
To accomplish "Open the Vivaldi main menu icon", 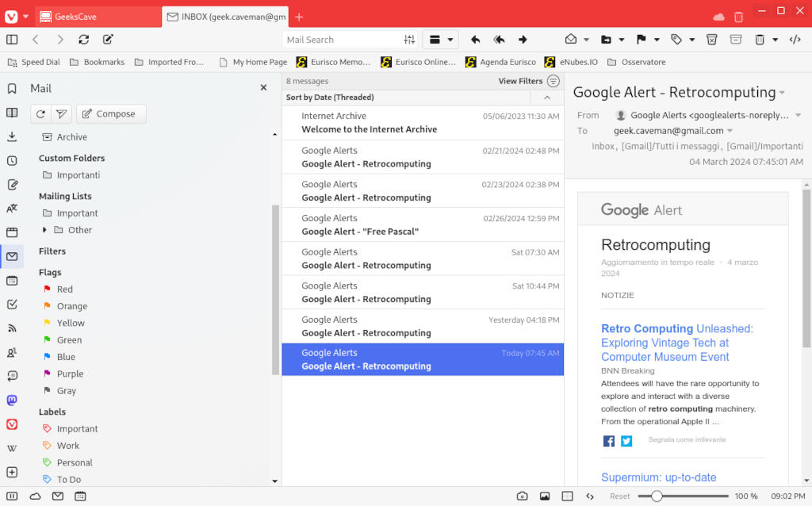I will (x=11, y=17).
